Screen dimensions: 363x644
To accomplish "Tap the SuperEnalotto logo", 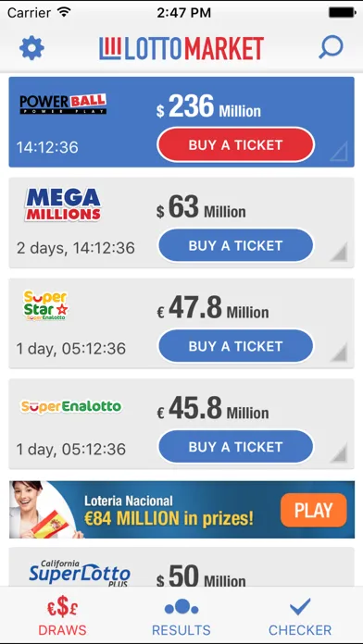I will 70,406.
